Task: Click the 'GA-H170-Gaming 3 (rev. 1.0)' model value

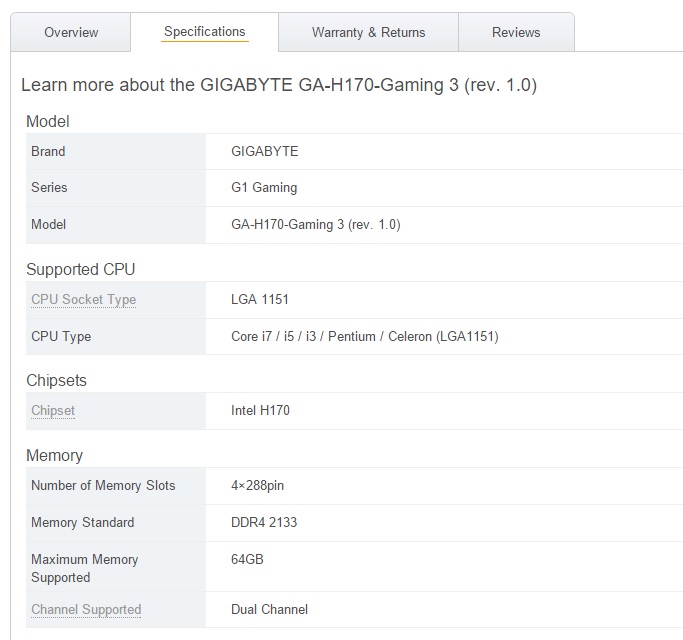Action: pyautogui.click(x=316, y=225)
